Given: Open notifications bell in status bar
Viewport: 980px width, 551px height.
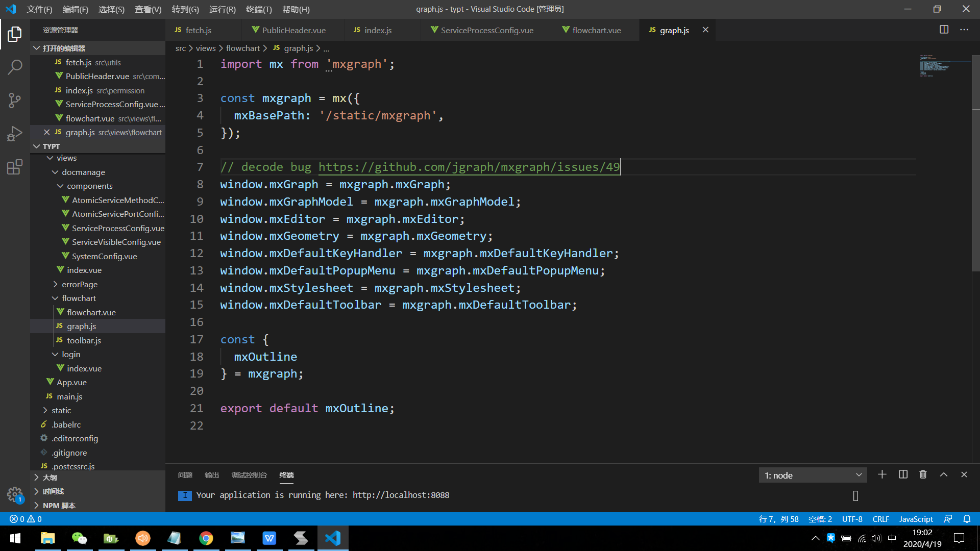Looking at the screenshot, I should (967, 519).
